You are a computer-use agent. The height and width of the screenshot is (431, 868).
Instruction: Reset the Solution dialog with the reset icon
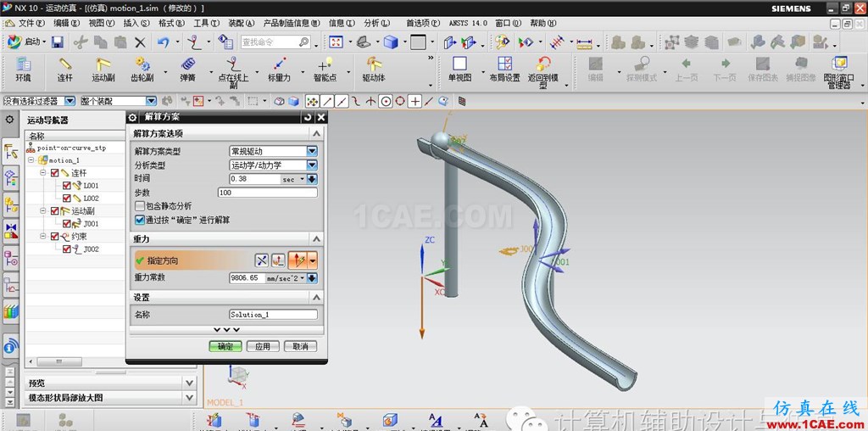point(308,117)
